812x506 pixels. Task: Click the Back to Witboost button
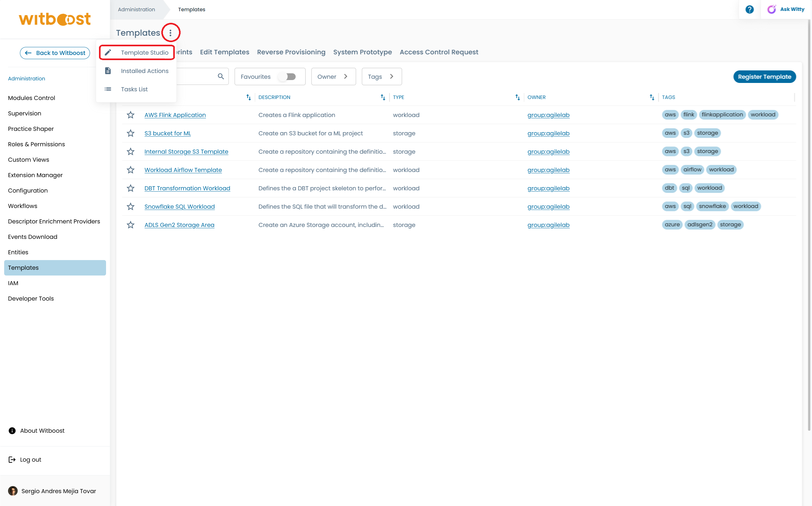55,53
